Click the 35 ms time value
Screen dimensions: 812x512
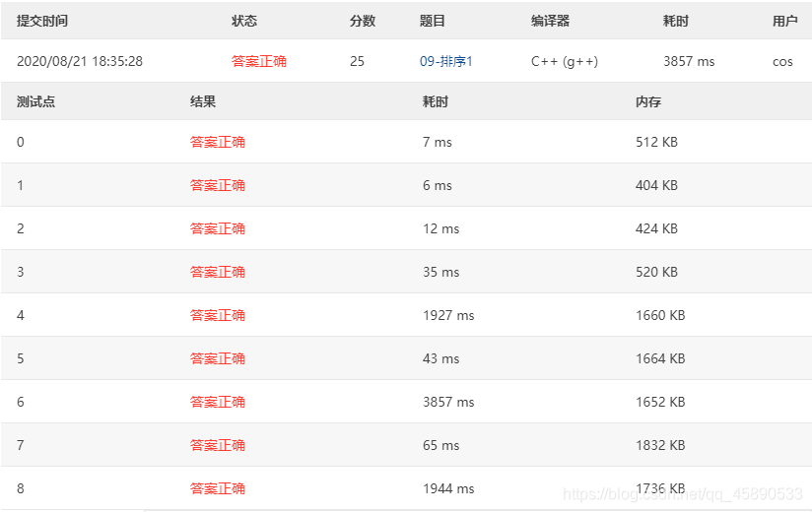tap(440, 273)
